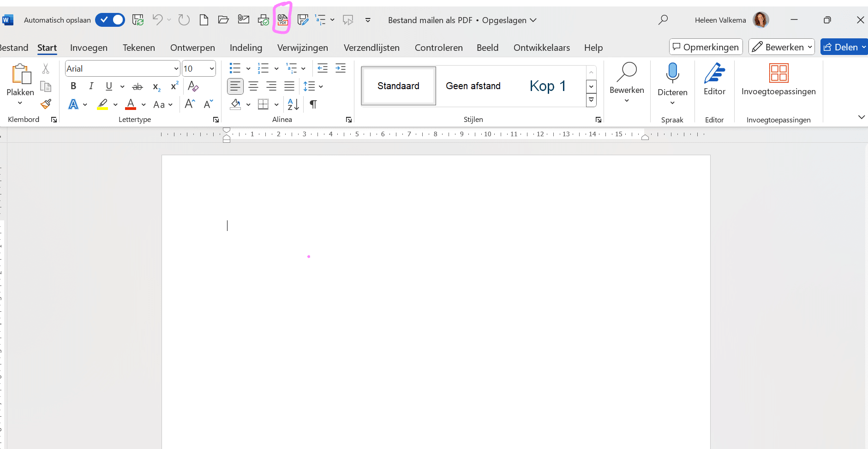The height and width of the screenshot is (449, 868).
Task: Click the Format Painter brush icon
Action: 46,104
